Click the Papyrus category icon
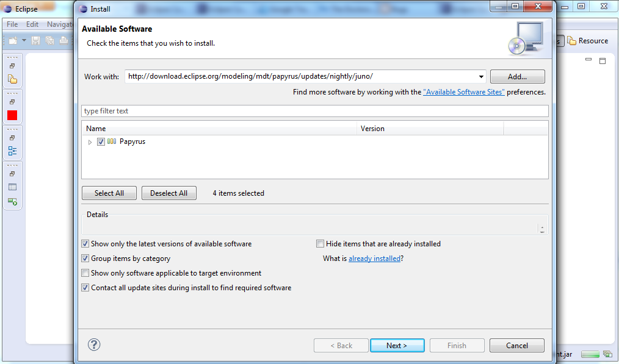619x364 pixels. [x=112, y=141]
